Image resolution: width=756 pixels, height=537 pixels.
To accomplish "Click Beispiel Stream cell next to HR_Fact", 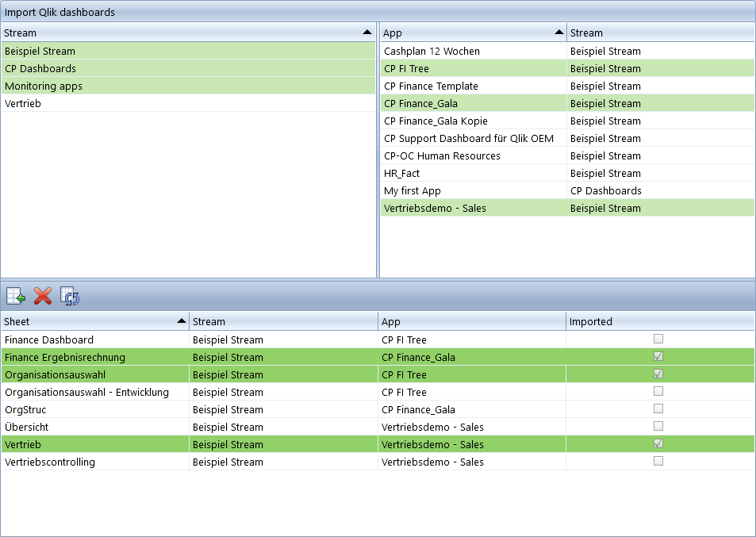I will (661, 173).
